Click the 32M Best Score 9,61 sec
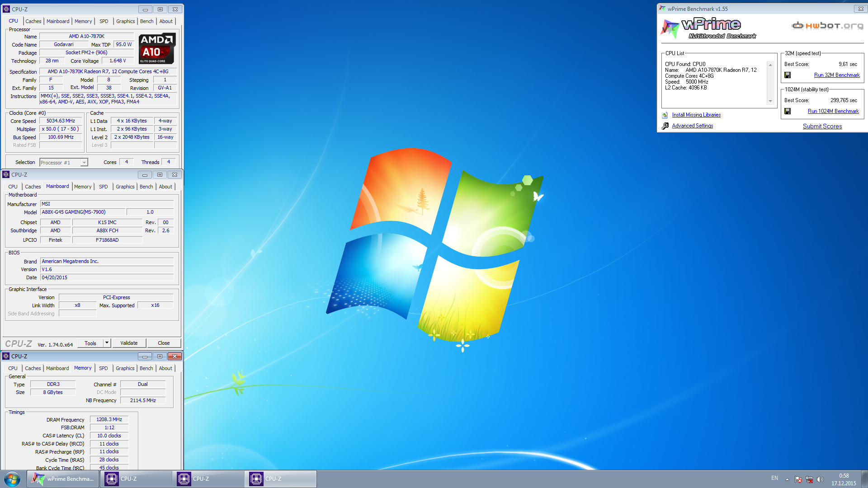This screenshot has height=488, width=868. tap(848, 64)
